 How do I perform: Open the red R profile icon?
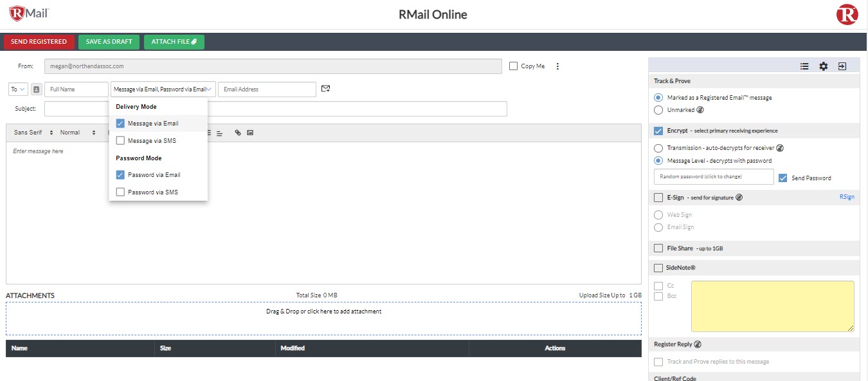pyautogui.click(x=847, y=14)
